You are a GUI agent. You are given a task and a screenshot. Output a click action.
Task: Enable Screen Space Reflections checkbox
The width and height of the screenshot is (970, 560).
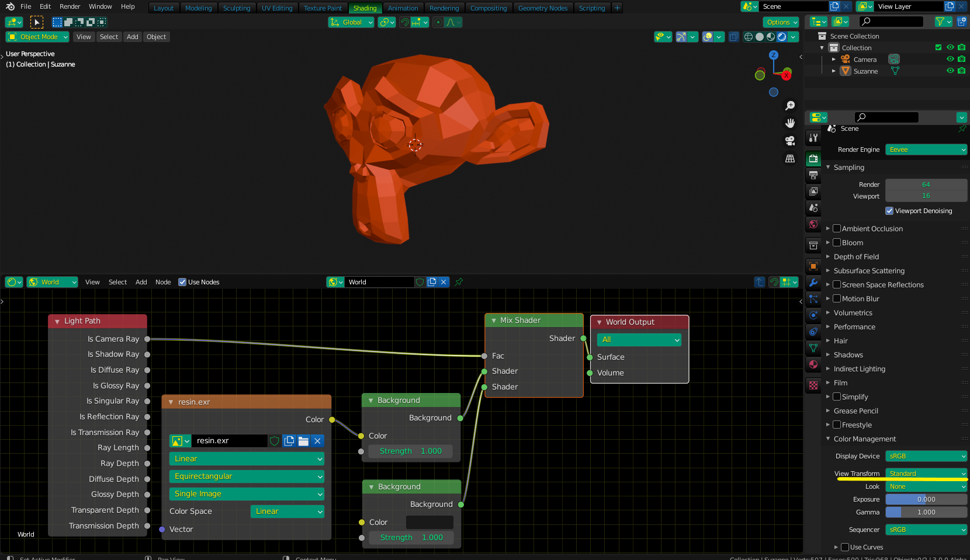pyautogui.click(x=837, y=284)
